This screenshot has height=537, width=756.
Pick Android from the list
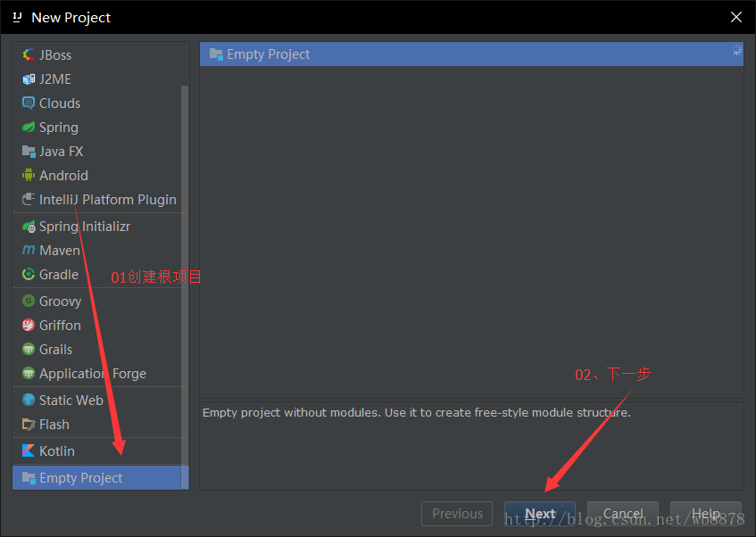point(97,176)
